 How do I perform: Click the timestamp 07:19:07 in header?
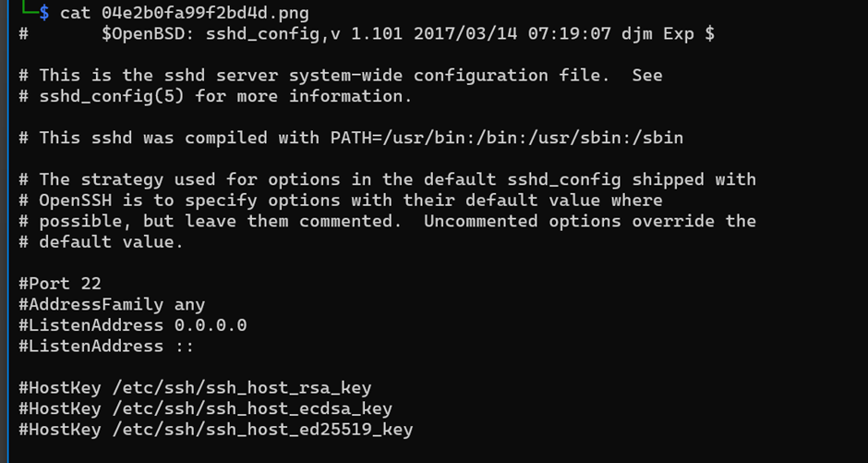(x=569, y=34)
